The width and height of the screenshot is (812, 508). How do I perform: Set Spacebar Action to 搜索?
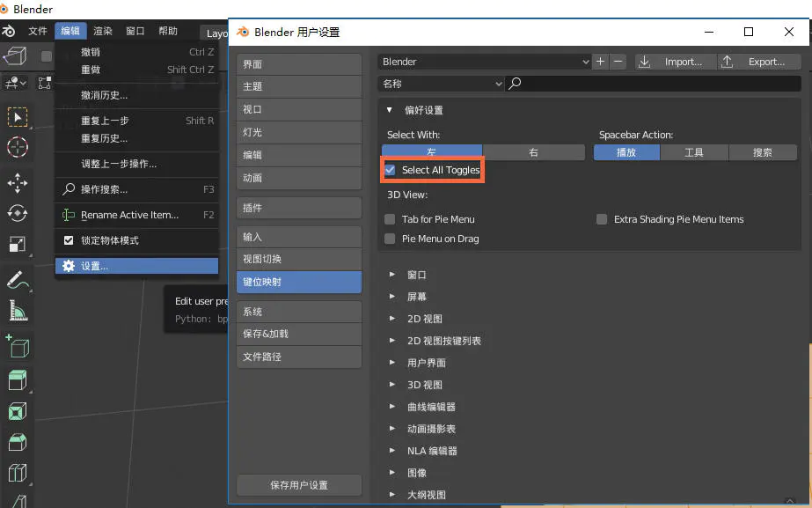(x=762, y=152)
